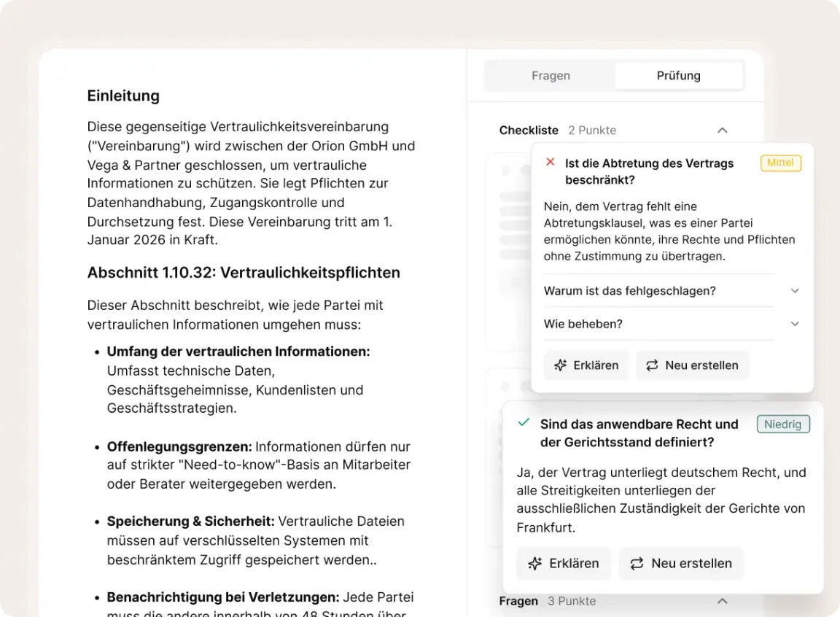Click the Einleitung heading in document
This screenshot has width=840, height=617.
click(x=123, y=96)
